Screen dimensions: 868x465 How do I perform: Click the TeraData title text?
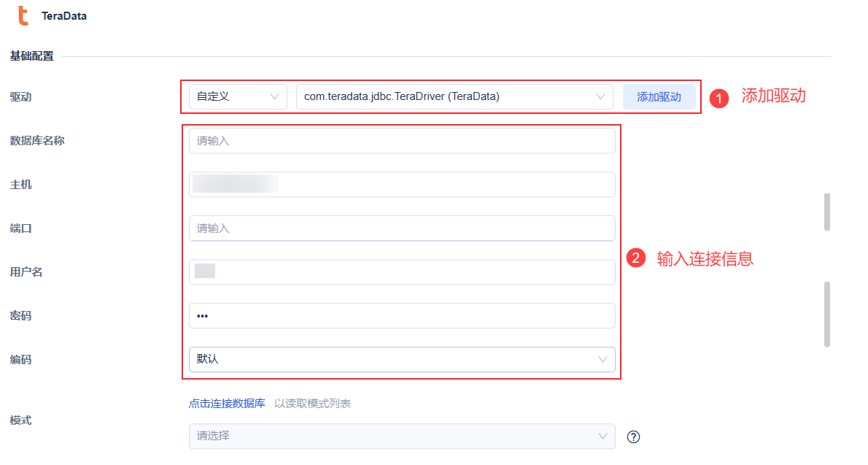[x=64, y=16]
